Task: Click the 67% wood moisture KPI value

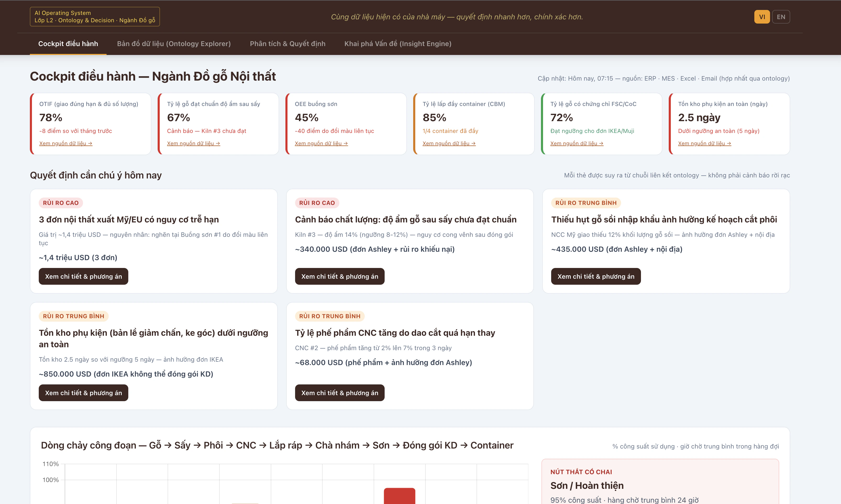Action: point(178,117)
